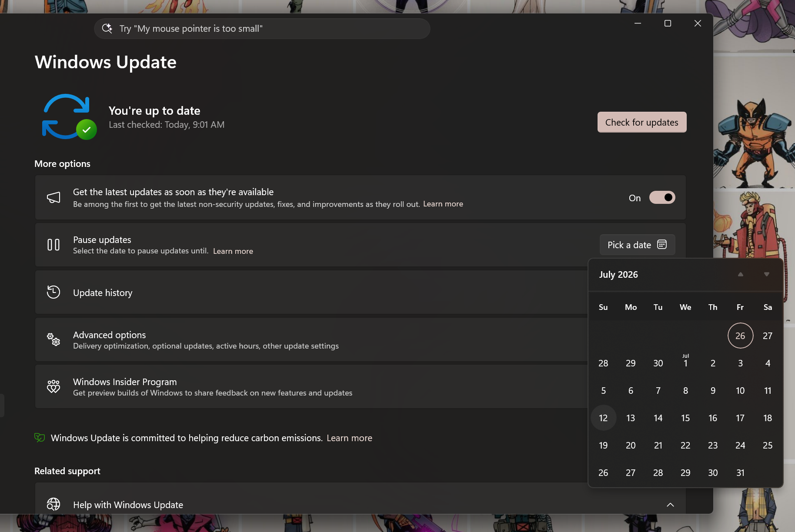
Task: Toggle off Get the latest updates switch
Action: 662,197
